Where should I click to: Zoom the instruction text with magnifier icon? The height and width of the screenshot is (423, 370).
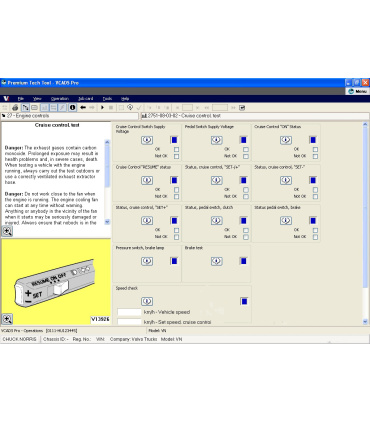click(x=7, y=231)
